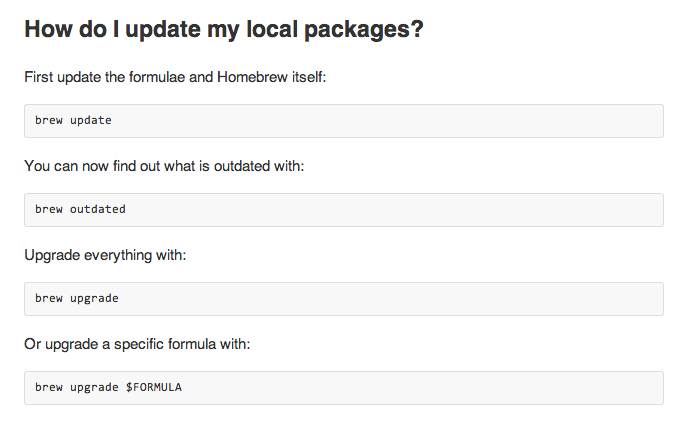
Task: Click the heading "How do I update my local packages?"
Action: click(x=224, y=29)
